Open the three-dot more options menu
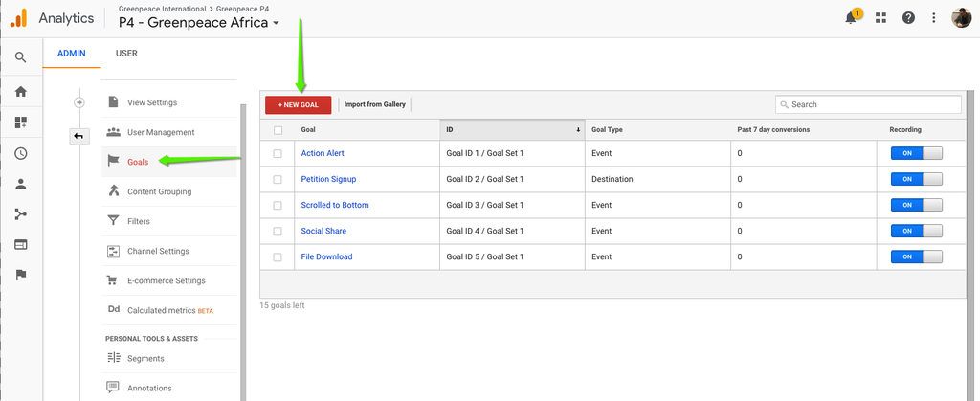The height and width of the screenshot is (401, 980). coord(934,17)
